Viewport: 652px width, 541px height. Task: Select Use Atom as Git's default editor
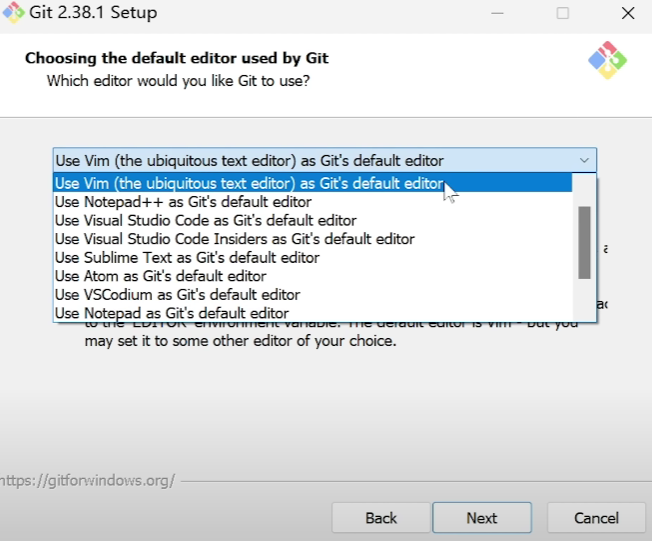(x=313, y=276)
